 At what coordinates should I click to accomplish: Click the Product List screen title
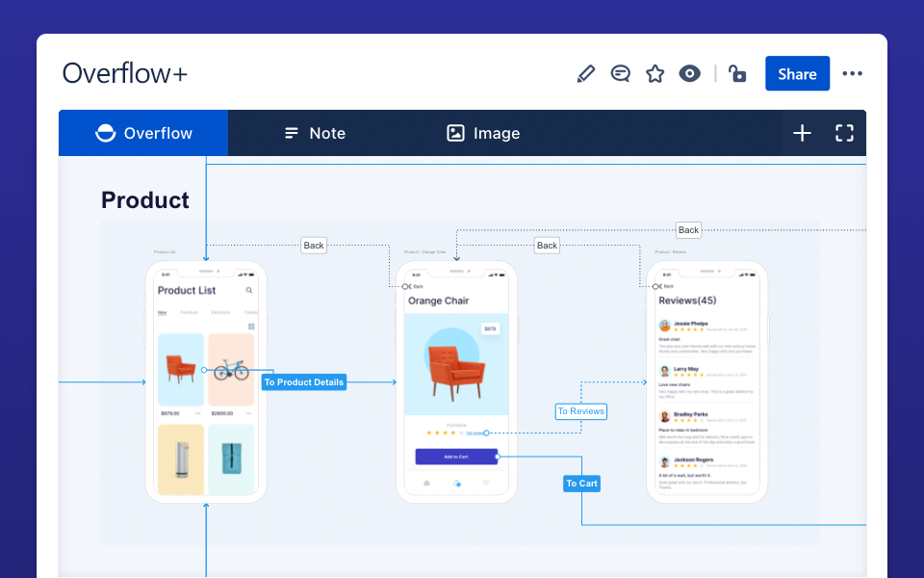pos(186,290)
